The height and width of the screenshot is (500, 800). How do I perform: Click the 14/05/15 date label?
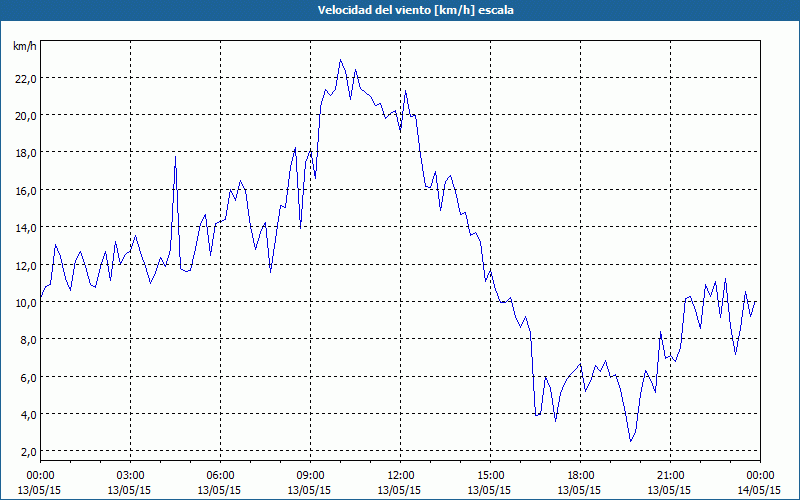759,490
